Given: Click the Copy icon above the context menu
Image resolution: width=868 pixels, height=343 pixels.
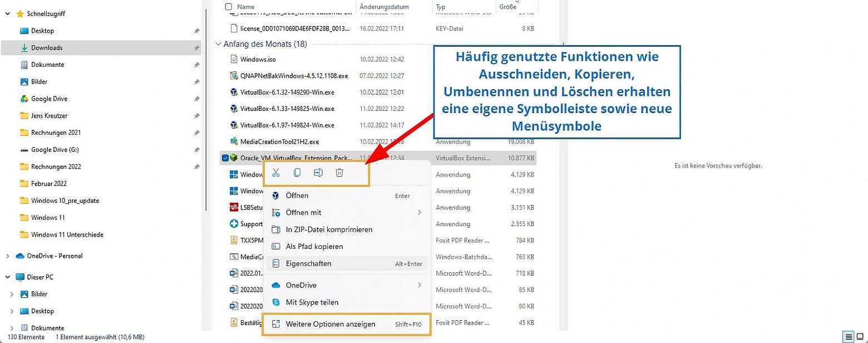Looking at the screenshot, I should tap(297, 173).
